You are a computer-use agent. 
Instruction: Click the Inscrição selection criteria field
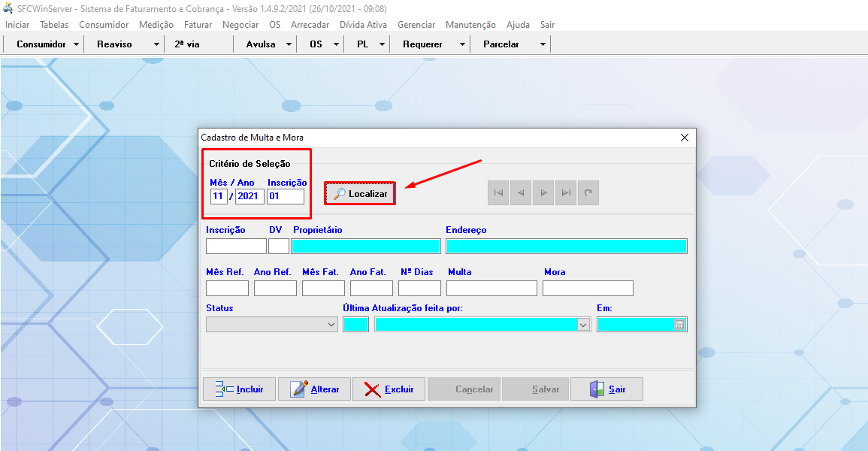point(286,196)
